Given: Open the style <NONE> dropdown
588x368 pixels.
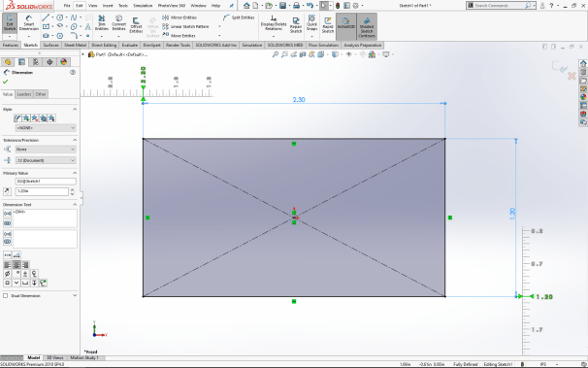Looking at the screenshot, I should [46, 128].
